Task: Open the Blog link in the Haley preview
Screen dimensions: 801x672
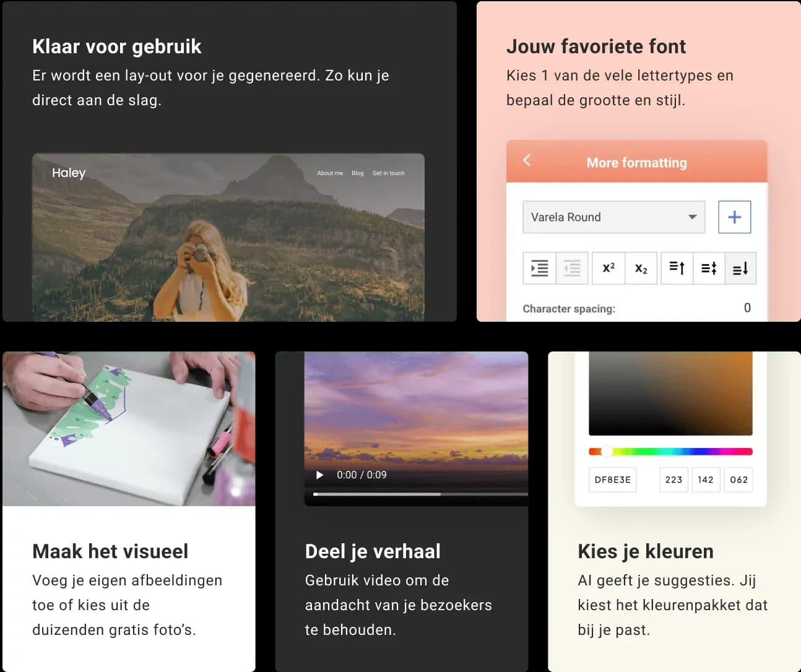Action: pyautogui.click(x=358, y=173)
